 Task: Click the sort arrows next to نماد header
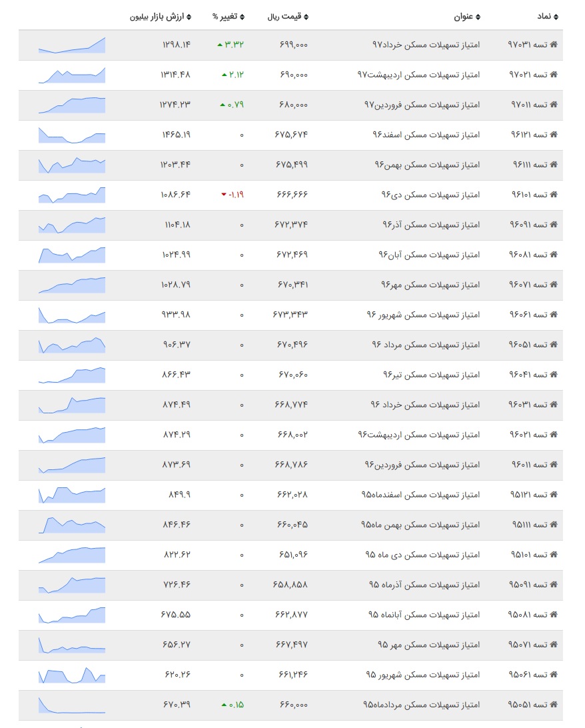(x=556, y=17)
